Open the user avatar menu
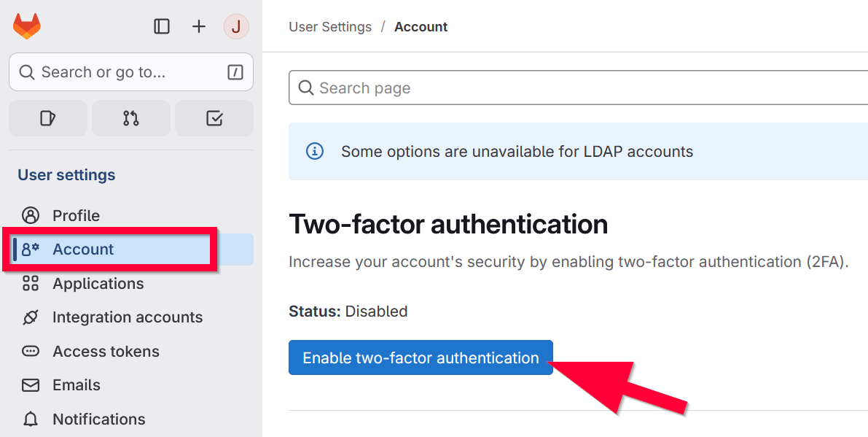 [236, 27]
